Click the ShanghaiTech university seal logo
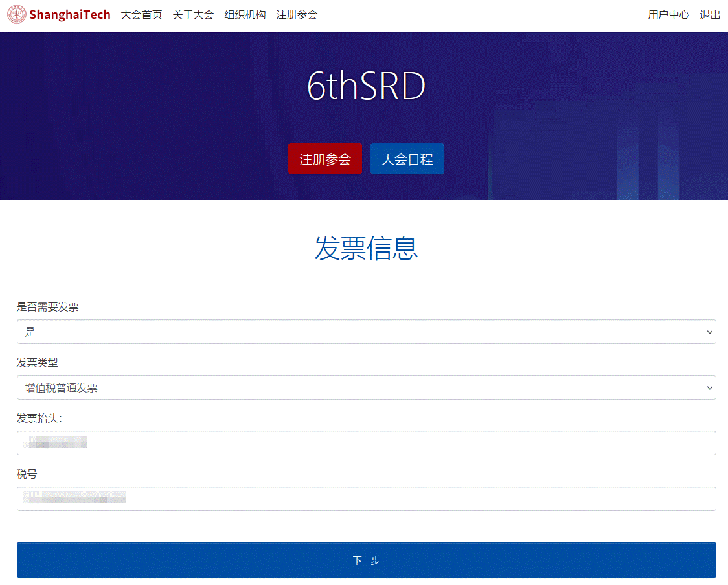The height and width of the screenshot is (585, 728). click(x=17, y=15)
